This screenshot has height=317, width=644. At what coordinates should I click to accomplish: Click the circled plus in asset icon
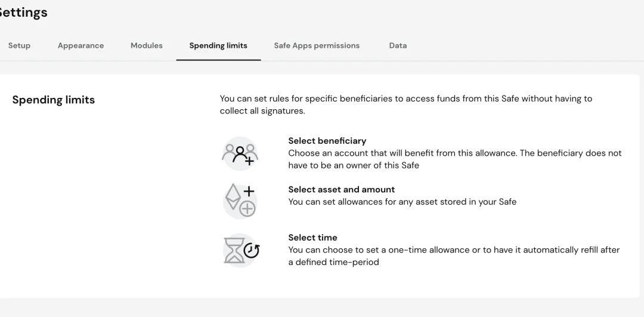[x=247, y=209]
